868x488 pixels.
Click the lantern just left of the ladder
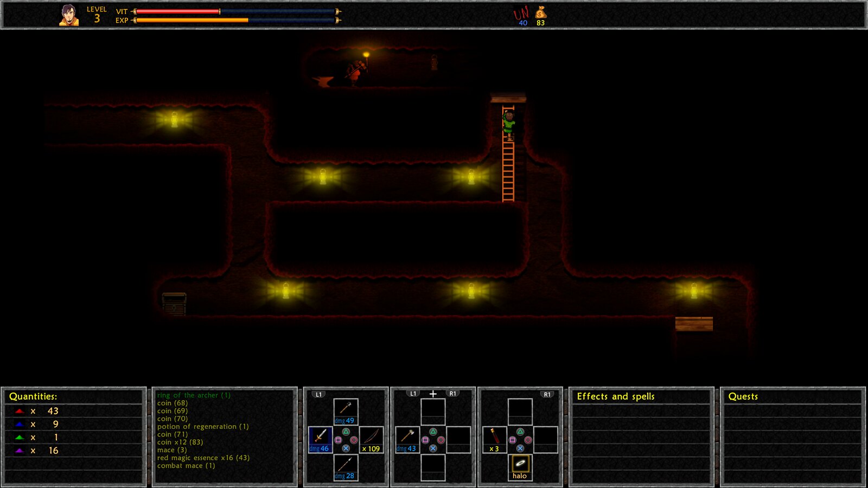pos(471,176)
